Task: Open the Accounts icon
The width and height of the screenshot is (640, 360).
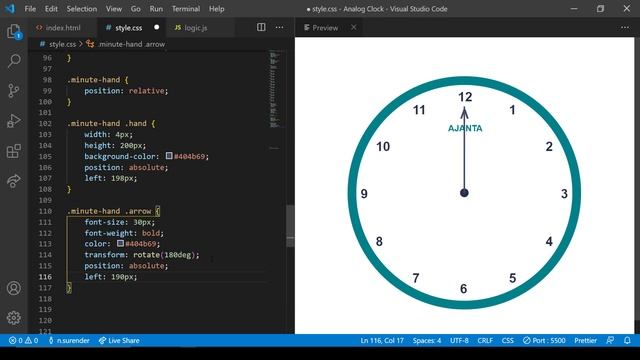Action: [x=13, y=288]
